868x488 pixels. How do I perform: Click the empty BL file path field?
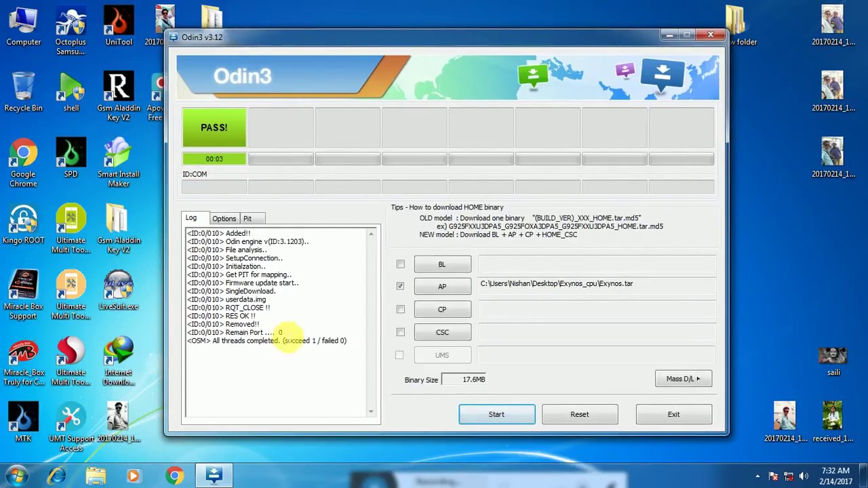pos(597,263)
